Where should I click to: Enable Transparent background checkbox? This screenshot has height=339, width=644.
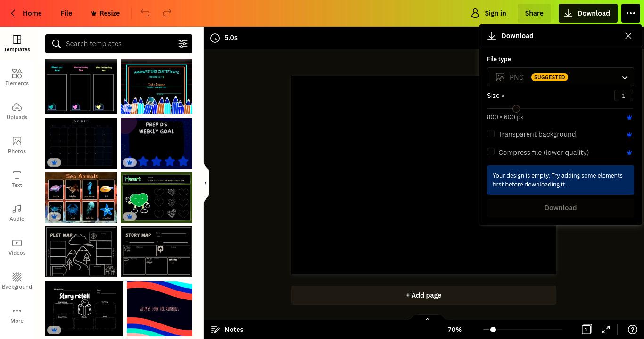coord(491,134)
